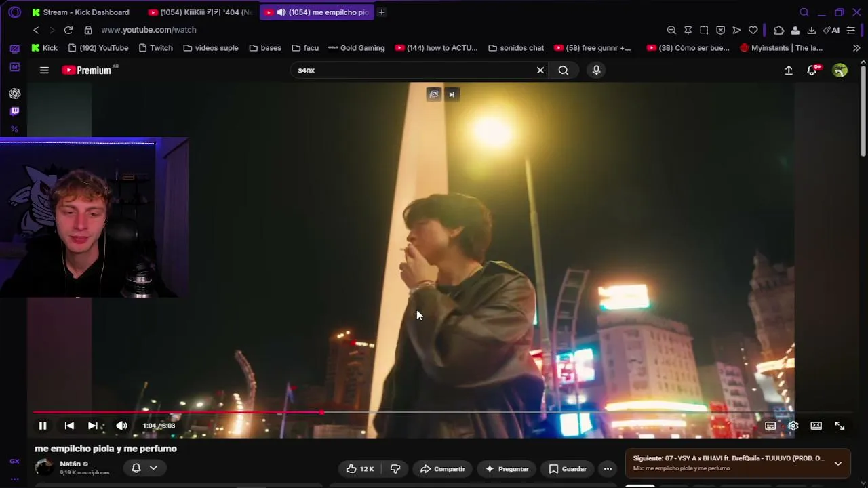Open browser extensions puzzle icon
The image size is (868, 488).
[x=778, y=30]
